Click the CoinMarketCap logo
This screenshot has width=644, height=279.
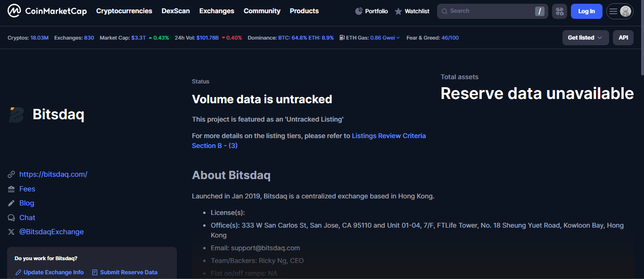coord(47,11)
